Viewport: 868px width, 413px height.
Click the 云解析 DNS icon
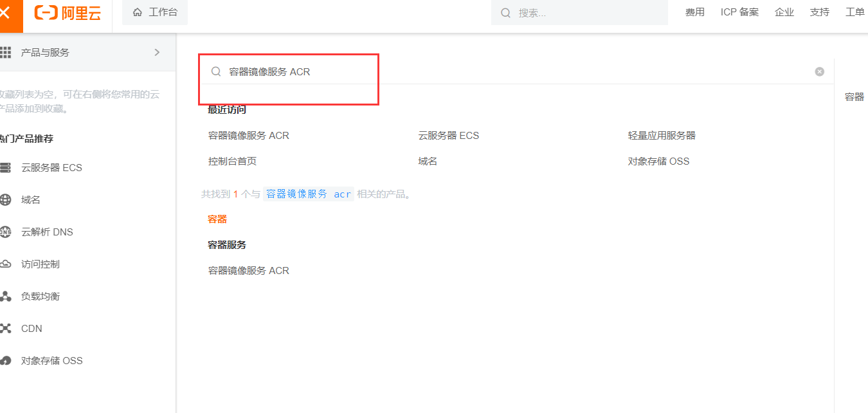(x=5, y=232)
